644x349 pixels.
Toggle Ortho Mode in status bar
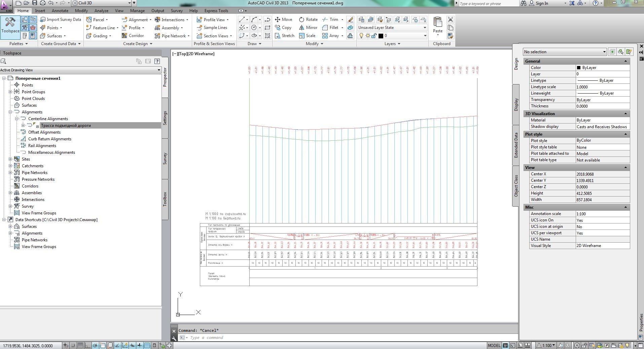88,345
